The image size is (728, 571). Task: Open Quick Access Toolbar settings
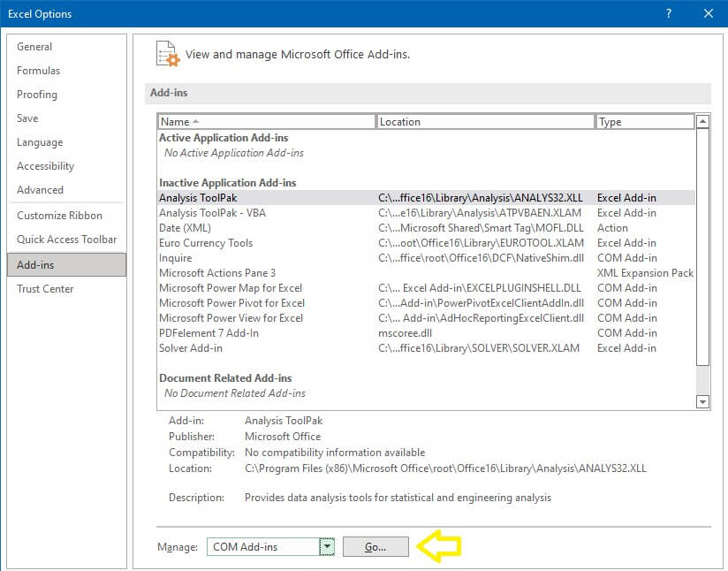click(67, 240)
